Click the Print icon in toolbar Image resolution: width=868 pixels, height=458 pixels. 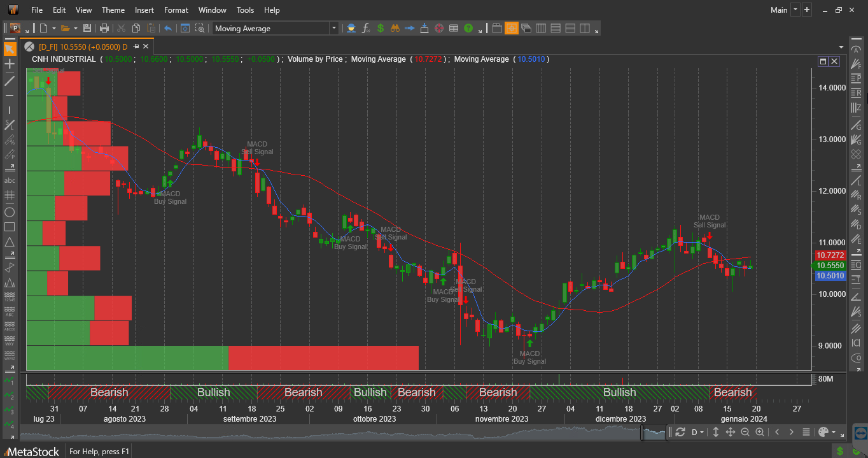coord(104,28)
